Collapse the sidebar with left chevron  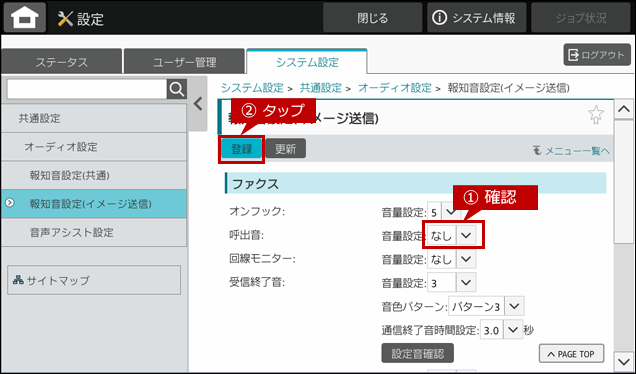click(x=198, y=104)
